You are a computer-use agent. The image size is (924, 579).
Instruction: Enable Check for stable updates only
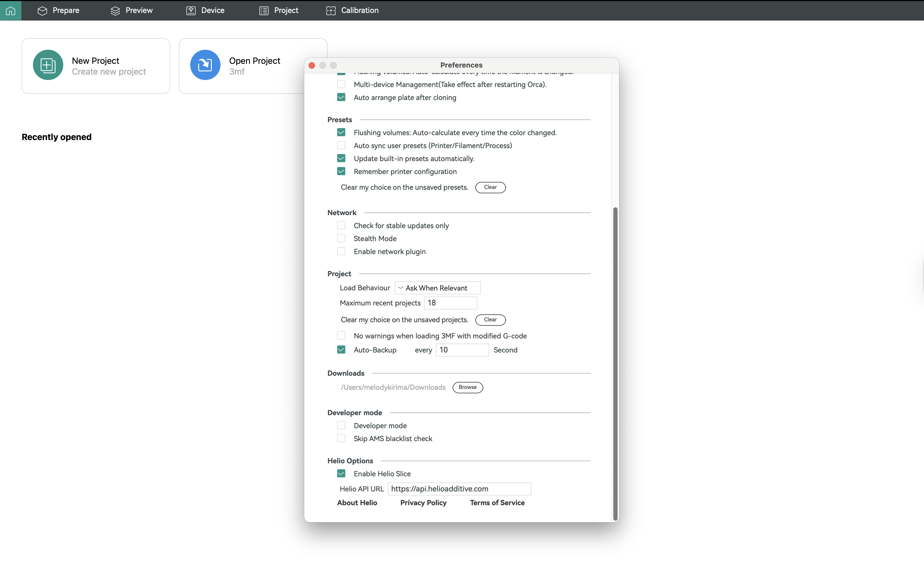(341, 225)
